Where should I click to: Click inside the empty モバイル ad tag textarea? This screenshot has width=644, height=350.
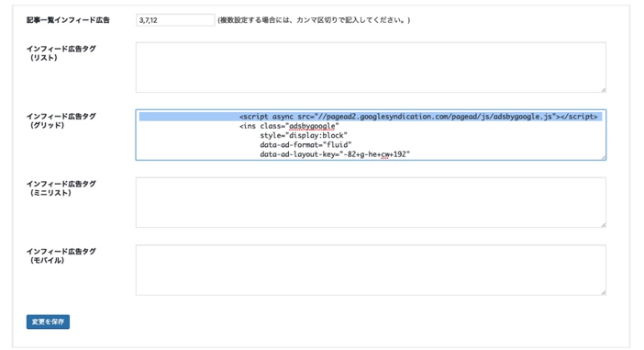pyautogui.click(x=371, y=270)
